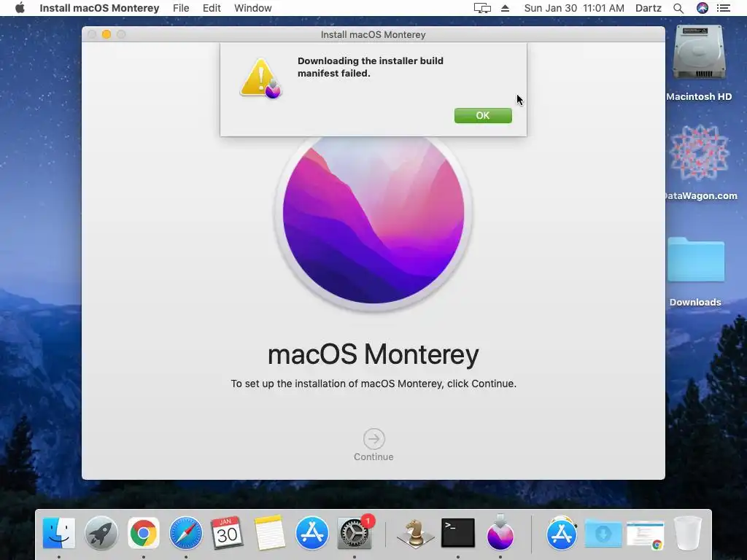Viewport: 747px width, 560px height.
Task: Open the App Store beside the Notes icon
Action: pyautogui.click(x=312, y=533)
